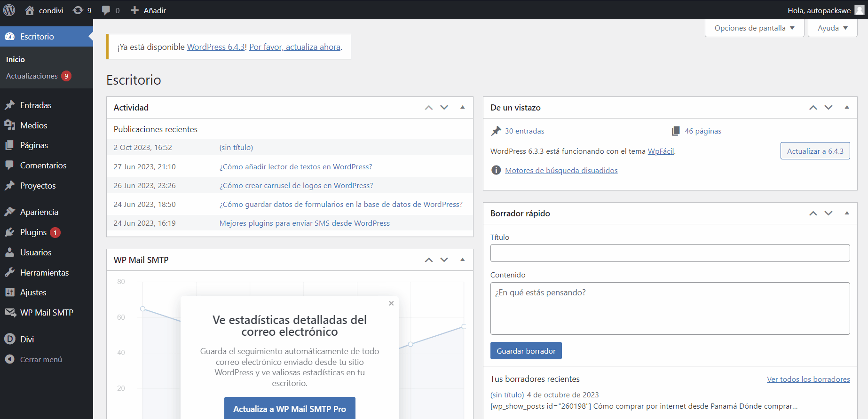Open the condivi site home icon
This screenshot has height=419, width=868.
[30, 10]
